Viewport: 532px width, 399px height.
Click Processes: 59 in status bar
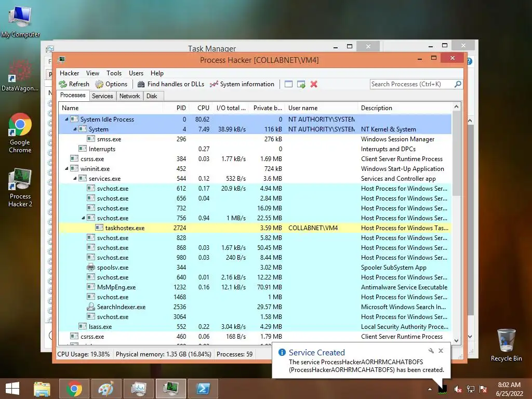tap(234, 354)
